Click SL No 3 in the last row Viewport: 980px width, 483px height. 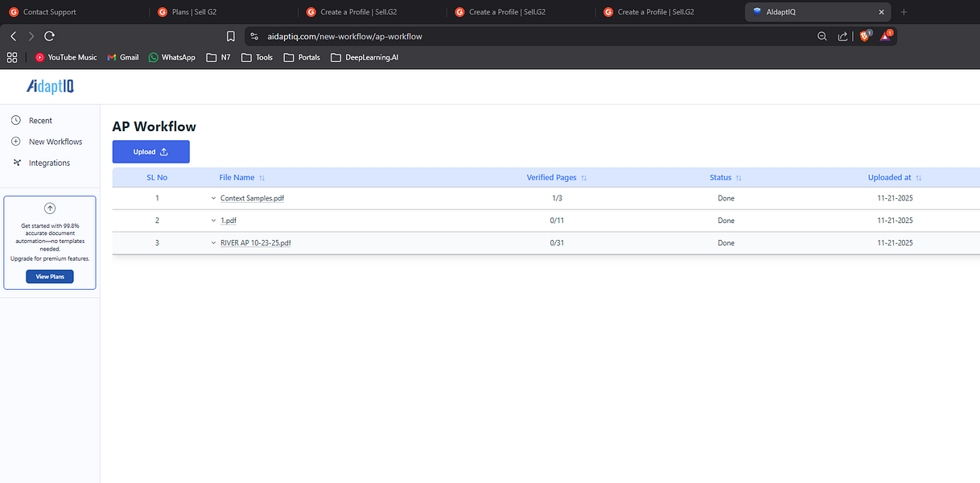[157, 242]
